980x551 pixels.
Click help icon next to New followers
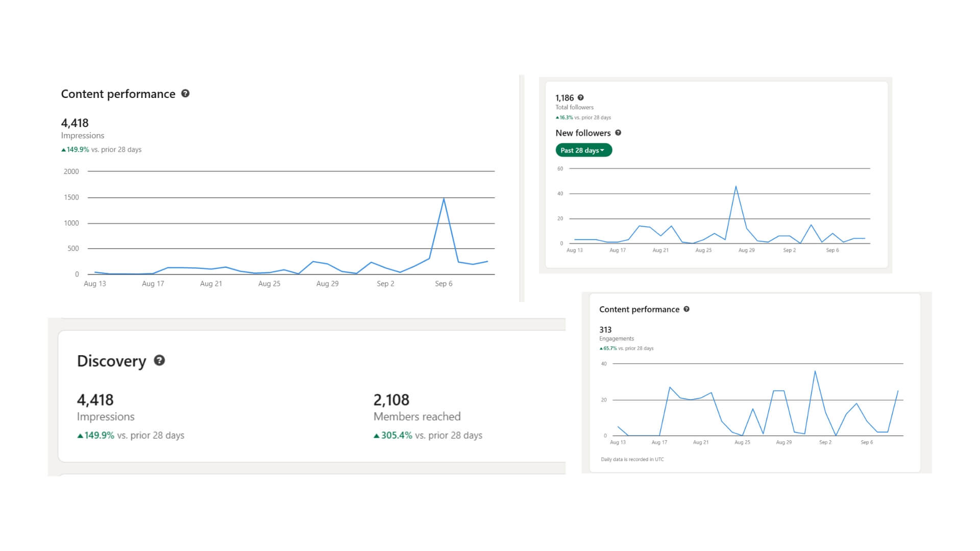(x=618, y=133)
